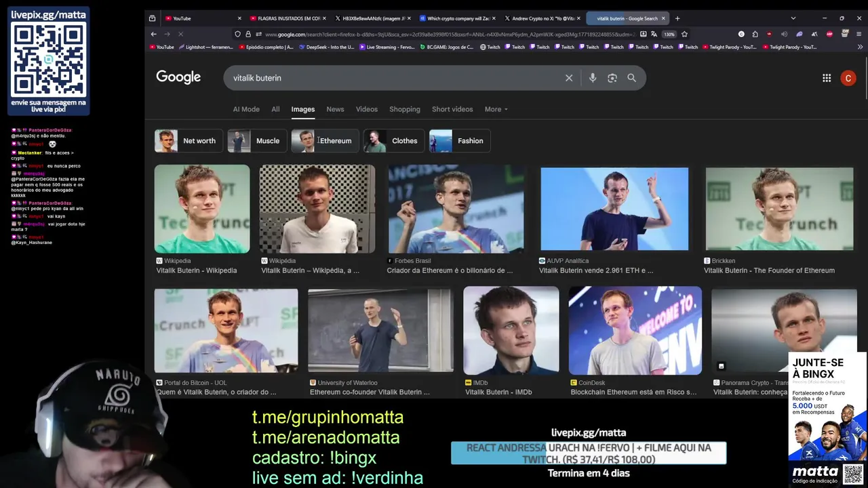Bookmark this page with the star icon
Viewport: 868px width, 488px height.
coord(684,34)
